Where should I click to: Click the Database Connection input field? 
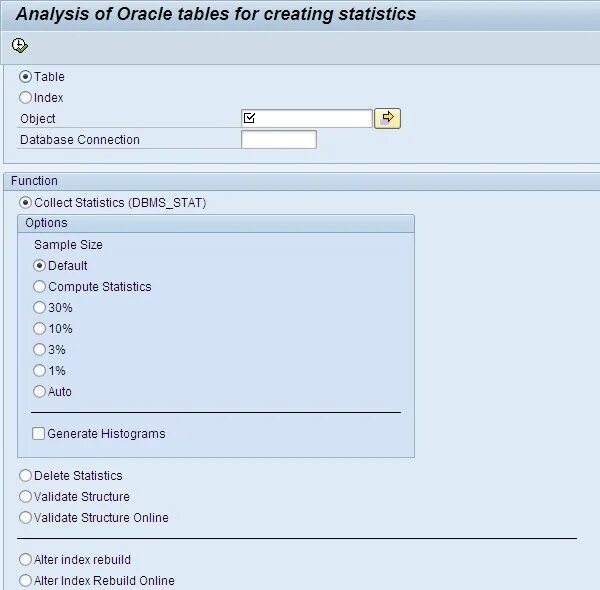pos(279,139)
